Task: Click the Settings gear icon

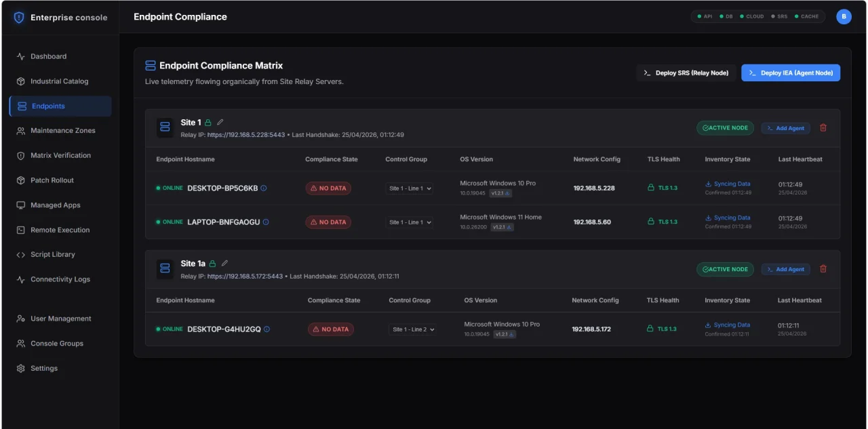Action: [x=20, y=369]
